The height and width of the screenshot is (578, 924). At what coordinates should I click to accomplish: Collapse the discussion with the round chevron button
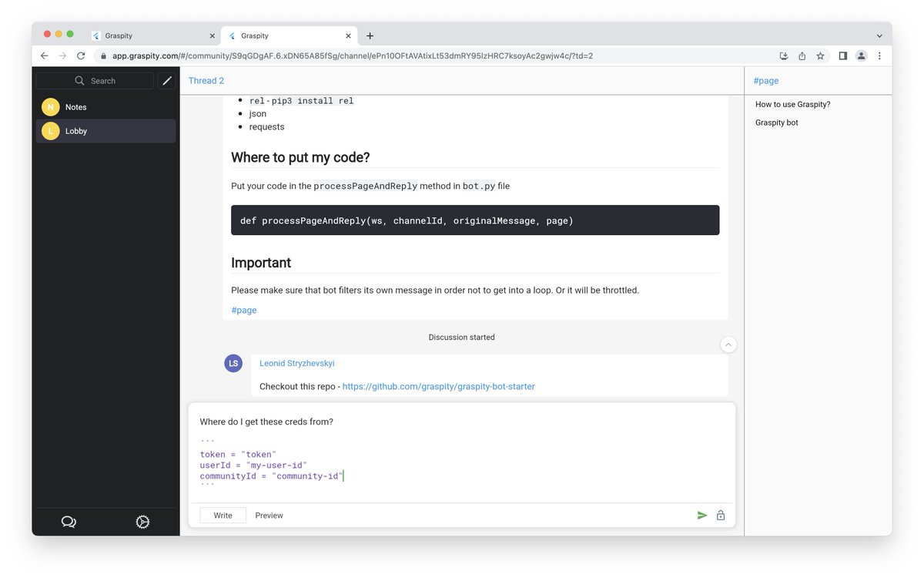(x=728, y=344)
